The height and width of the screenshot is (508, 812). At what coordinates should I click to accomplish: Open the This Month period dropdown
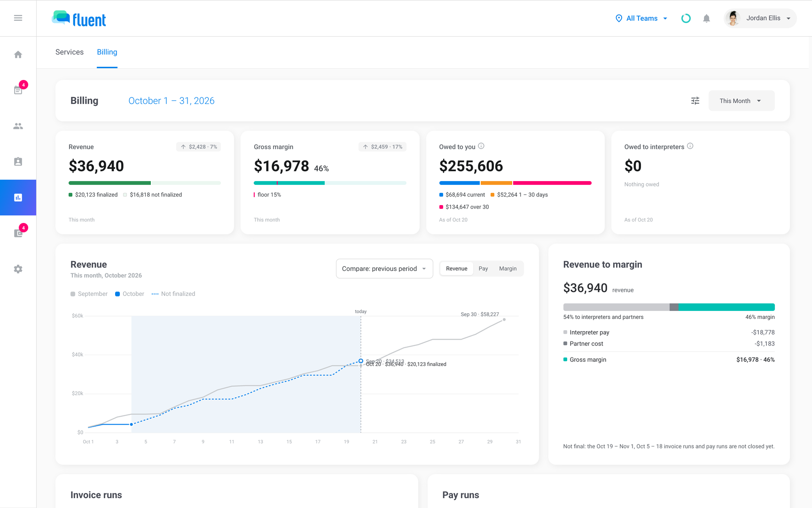[742, 101]
